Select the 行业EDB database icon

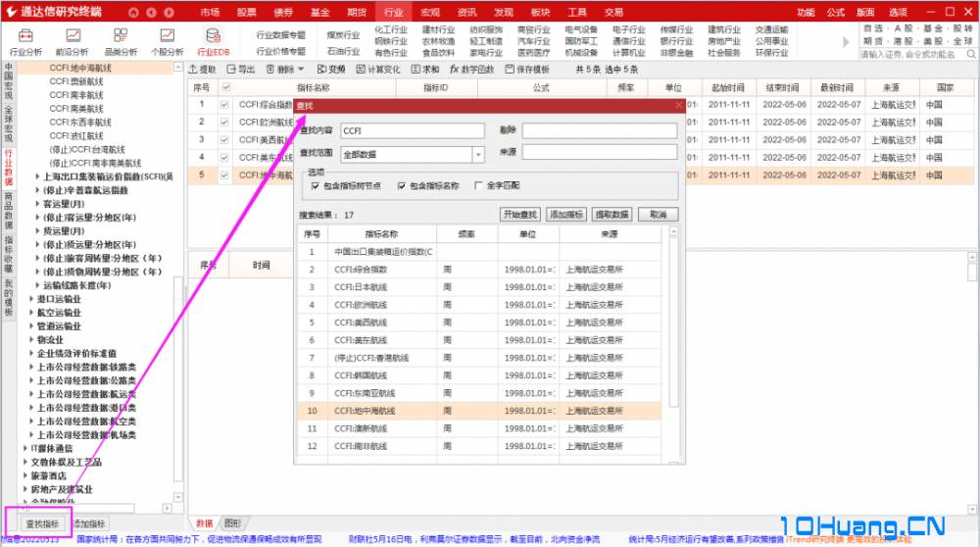click(x=213, y=42)
